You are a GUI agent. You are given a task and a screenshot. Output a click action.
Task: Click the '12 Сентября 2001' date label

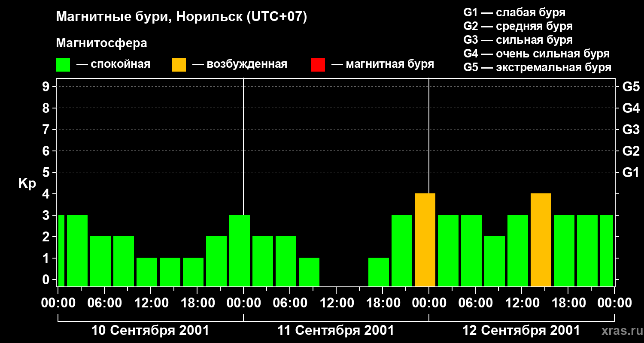tap(521, 331)
